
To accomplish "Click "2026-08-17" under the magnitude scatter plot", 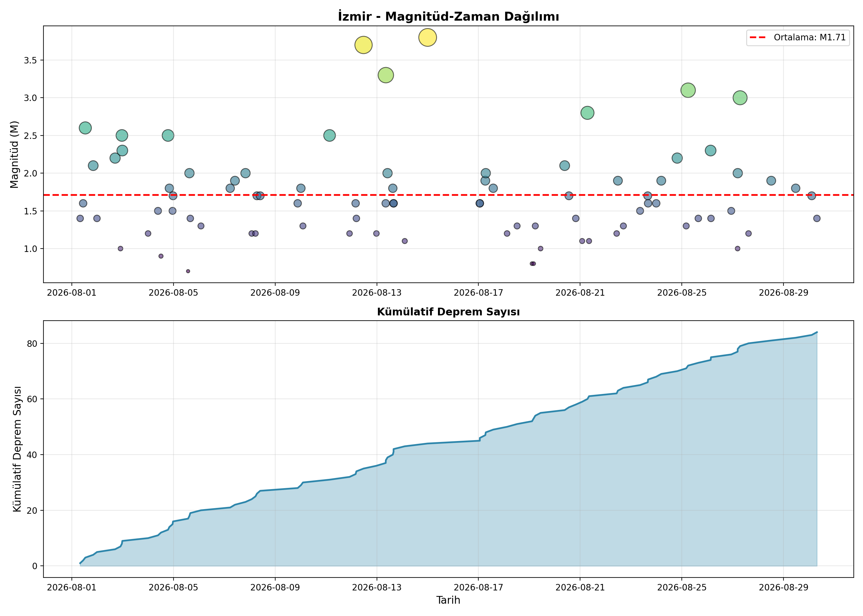I will tap(479, 293).
